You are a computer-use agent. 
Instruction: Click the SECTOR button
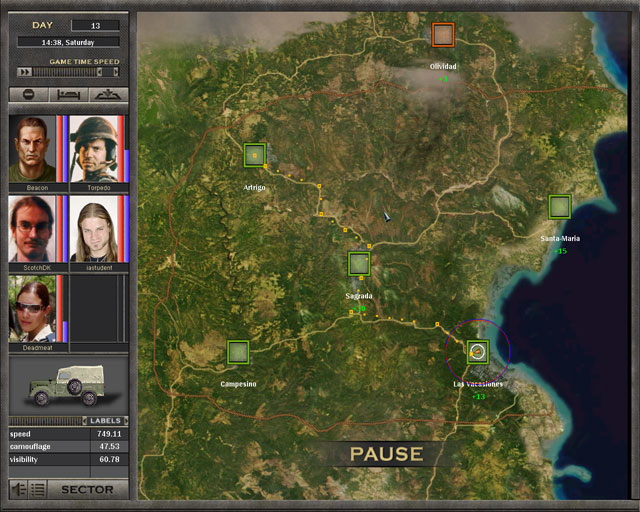87,489
